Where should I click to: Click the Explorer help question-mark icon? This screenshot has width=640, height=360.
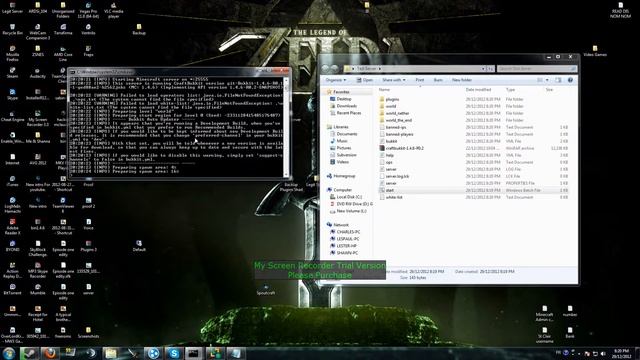tap(570, 80)
